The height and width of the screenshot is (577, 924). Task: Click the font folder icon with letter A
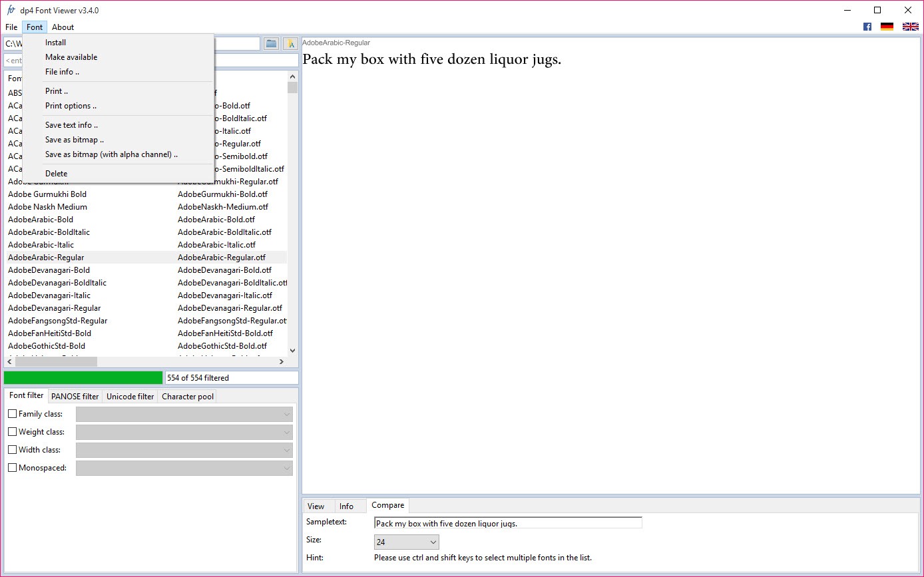point(290,43)
